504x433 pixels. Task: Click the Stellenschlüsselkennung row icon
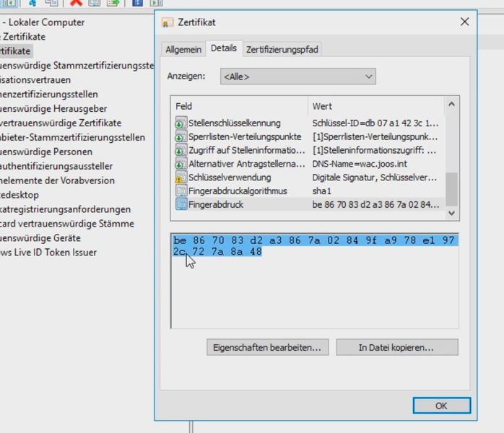[x=181, y=123]
